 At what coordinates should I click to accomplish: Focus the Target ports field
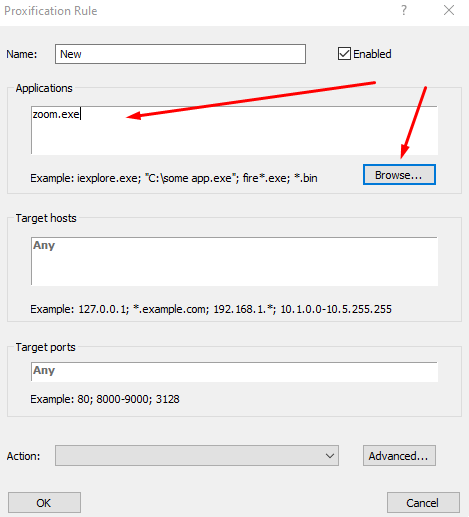pos(234,371)
